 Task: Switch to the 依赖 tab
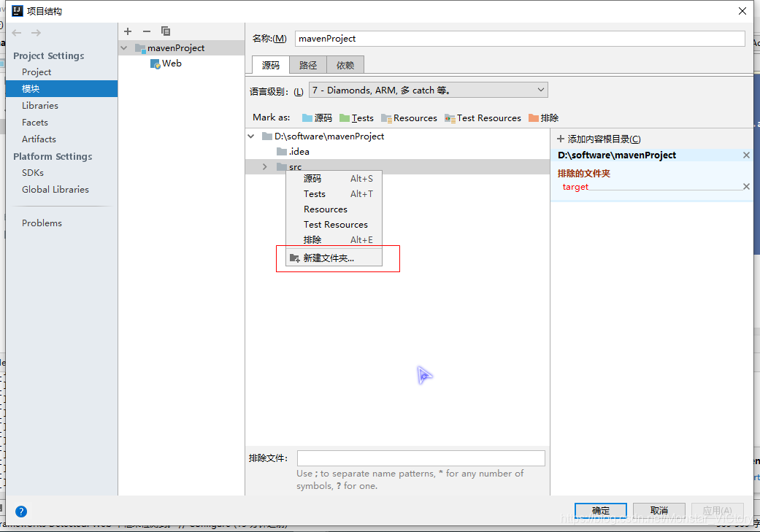(345, 65)
